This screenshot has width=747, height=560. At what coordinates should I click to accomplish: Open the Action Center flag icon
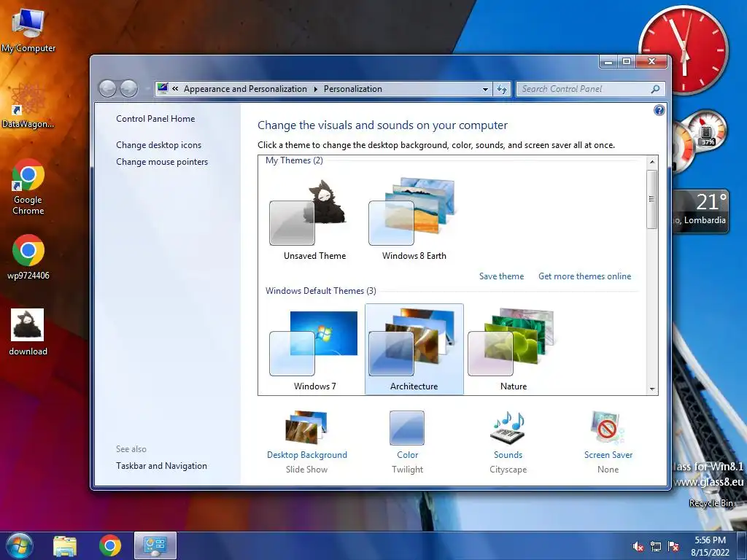pos(673,547)
